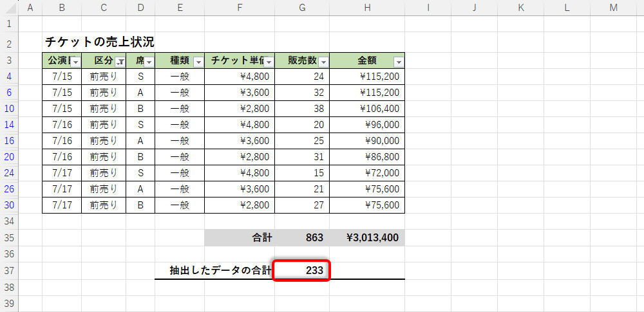Select column H header

pyautogui.click(x=367, y=7)
